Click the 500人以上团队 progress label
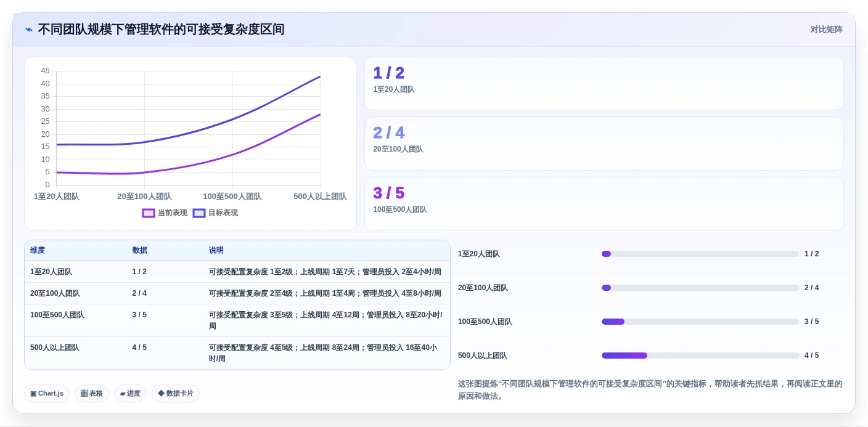This screenshot has width=868, height=427. click(x=483, y=356)
